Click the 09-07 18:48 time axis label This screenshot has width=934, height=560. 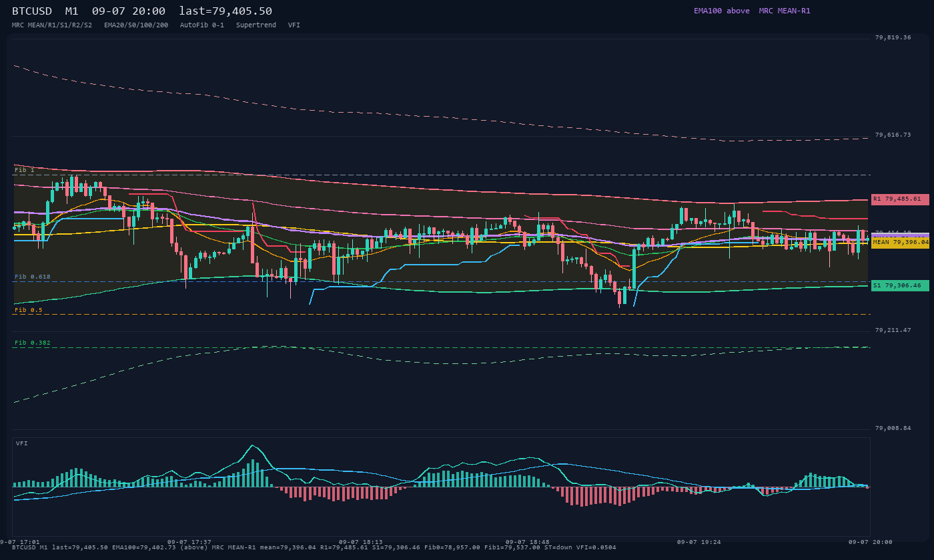pos(528,542)
